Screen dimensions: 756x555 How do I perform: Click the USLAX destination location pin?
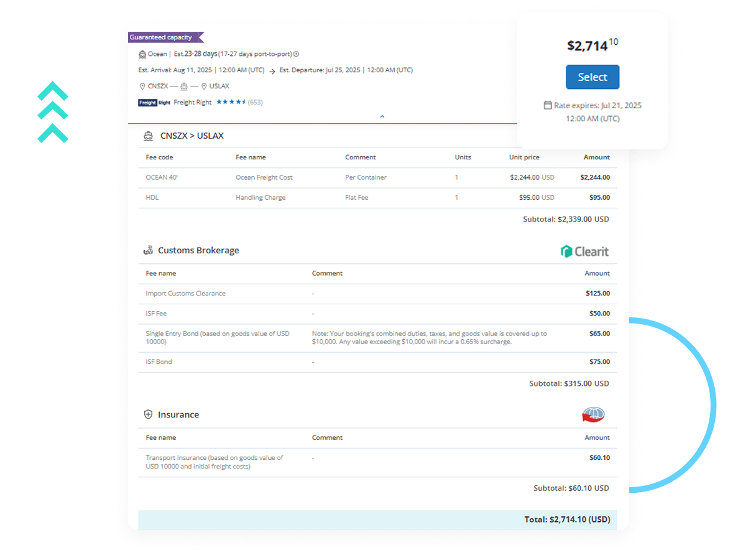[x=204, y=86]
